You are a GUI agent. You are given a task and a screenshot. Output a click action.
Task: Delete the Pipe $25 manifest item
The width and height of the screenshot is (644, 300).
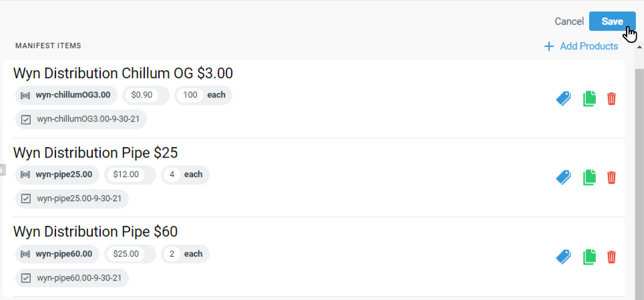pos(611,178)
